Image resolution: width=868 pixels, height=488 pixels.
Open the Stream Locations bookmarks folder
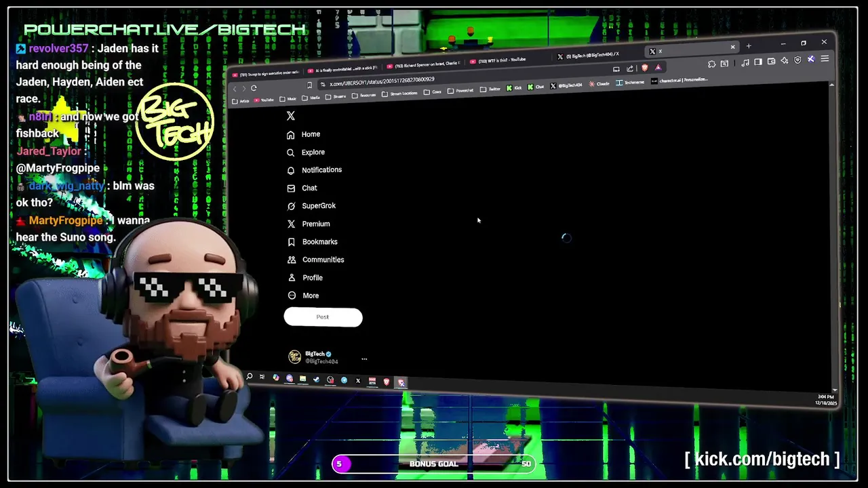point(399,94)
